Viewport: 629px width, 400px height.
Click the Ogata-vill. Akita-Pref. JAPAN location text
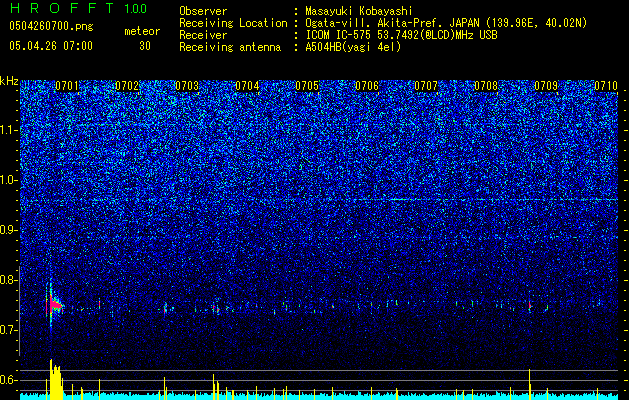[x=446, y=23]
